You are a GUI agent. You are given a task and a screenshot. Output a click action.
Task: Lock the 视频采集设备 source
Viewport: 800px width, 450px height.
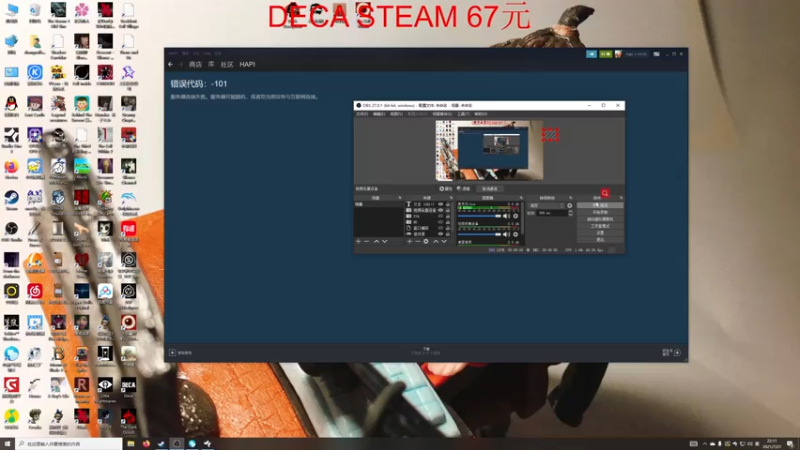coord(448,210)
